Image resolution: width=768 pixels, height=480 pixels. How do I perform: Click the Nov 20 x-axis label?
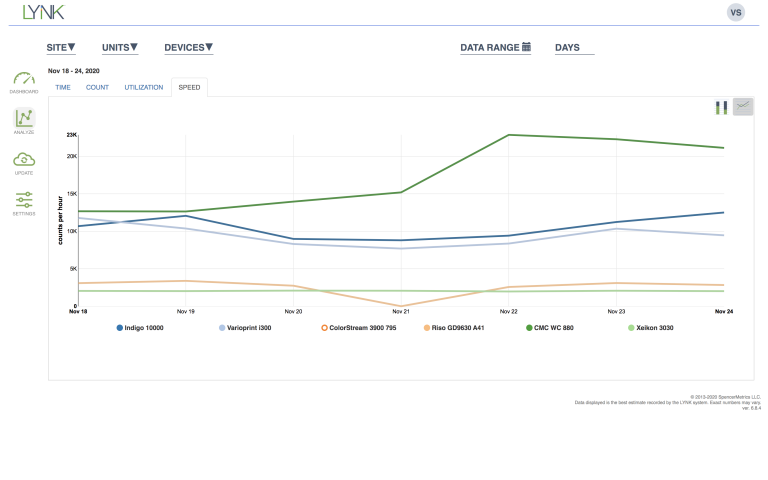pos(293,312)
